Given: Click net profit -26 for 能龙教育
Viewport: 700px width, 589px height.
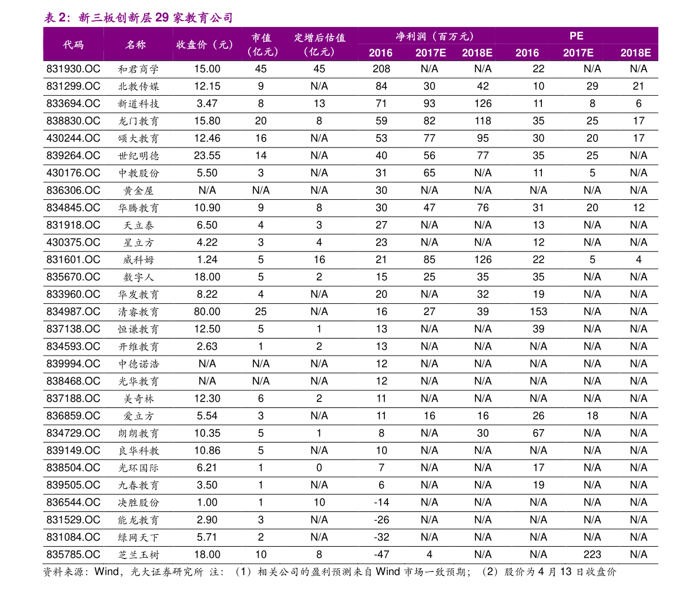Looking at the screenshot, I should [x=381, y=520].
